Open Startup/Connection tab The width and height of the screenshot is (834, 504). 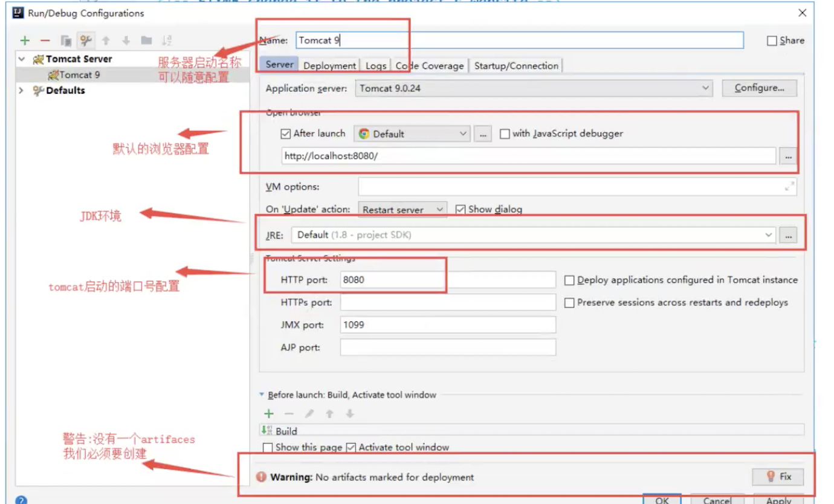(x=516, y=65)
